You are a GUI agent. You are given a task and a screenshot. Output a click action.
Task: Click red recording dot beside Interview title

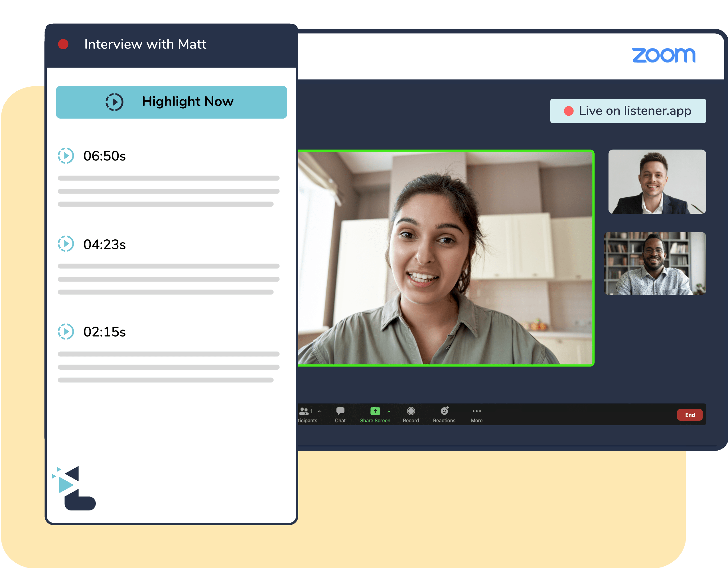(x=63, y=44)
